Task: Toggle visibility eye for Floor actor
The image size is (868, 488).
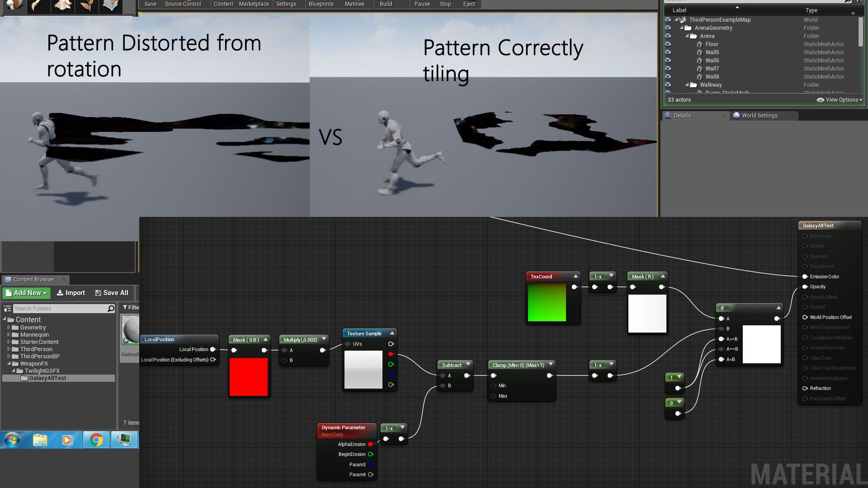Action: click(x=668, y=44)
